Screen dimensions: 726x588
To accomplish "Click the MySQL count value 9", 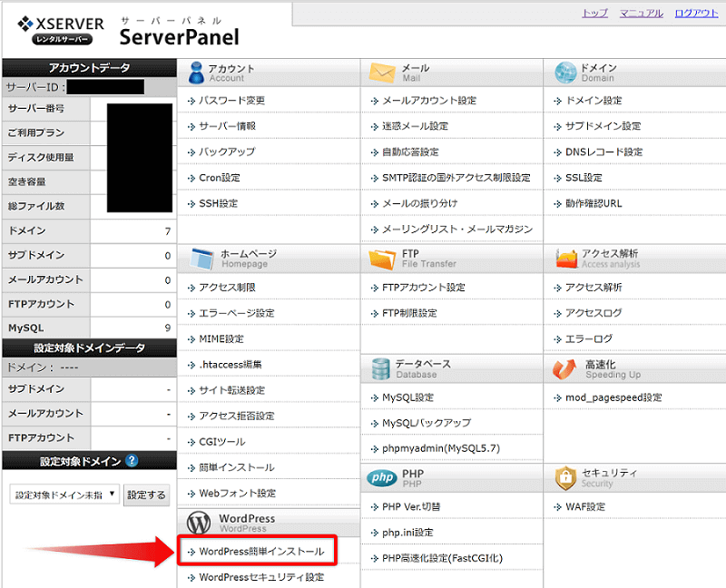I will (x=168, y=328).
